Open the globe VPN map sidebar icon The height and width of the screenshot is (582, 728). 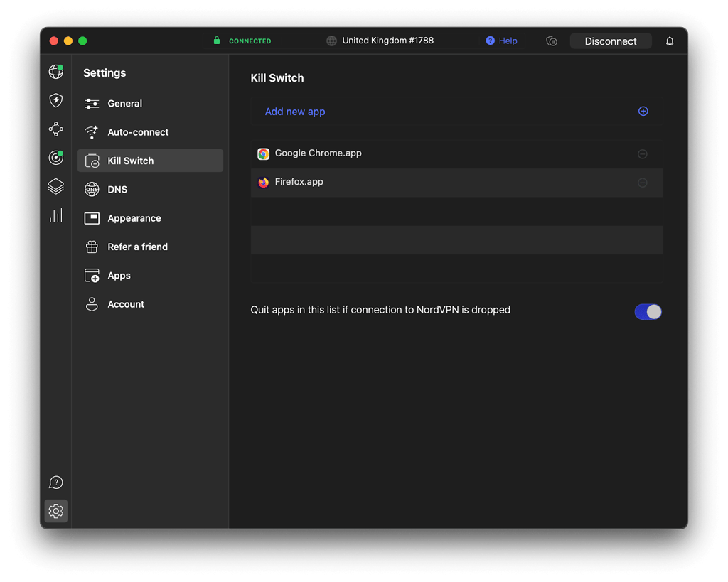[x=56, y=72]
